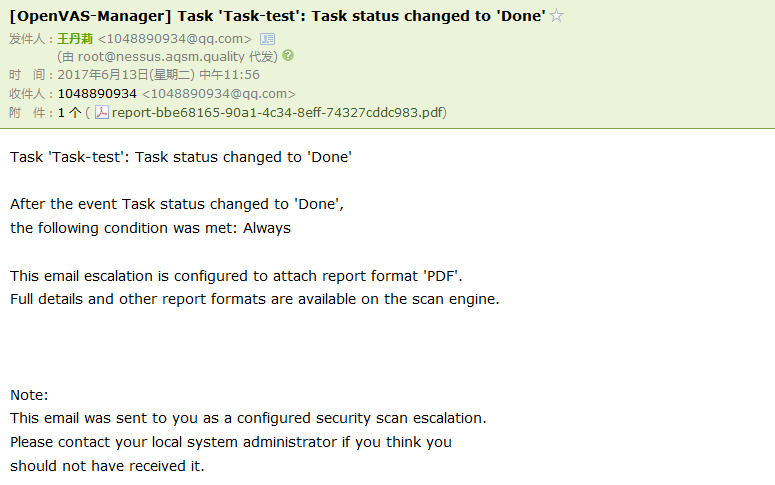
Task: Click the "condition was met: Always" line
Action: tap(150, 228)
